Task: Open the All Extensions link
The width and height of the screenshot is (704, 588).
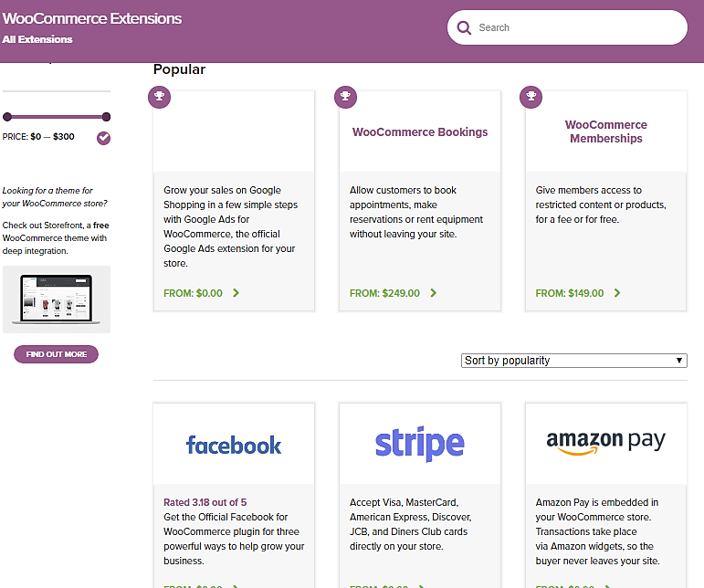Action: 37,39
